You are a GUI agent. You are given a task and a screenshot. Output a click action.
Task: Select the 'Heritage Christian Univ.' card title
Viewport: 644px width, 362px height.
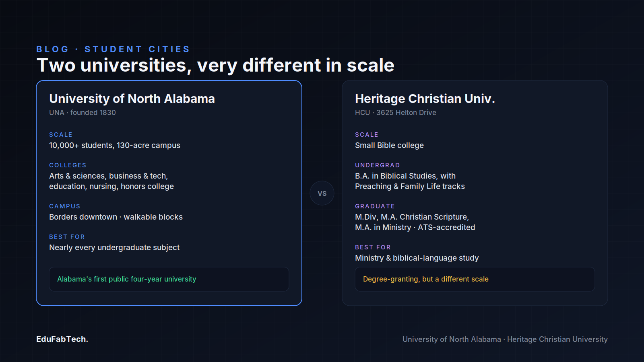425,99
